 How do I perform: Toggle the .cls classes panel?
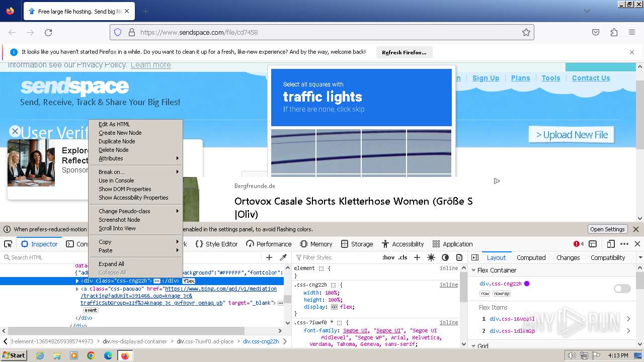(403, 257)
